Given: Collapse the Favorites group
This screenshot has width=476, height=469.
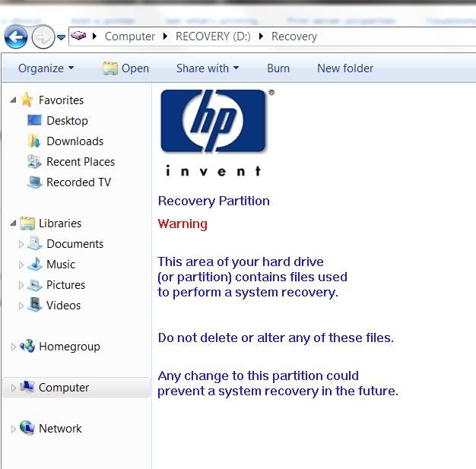Looking at the screenshot, I should [13, 100].
